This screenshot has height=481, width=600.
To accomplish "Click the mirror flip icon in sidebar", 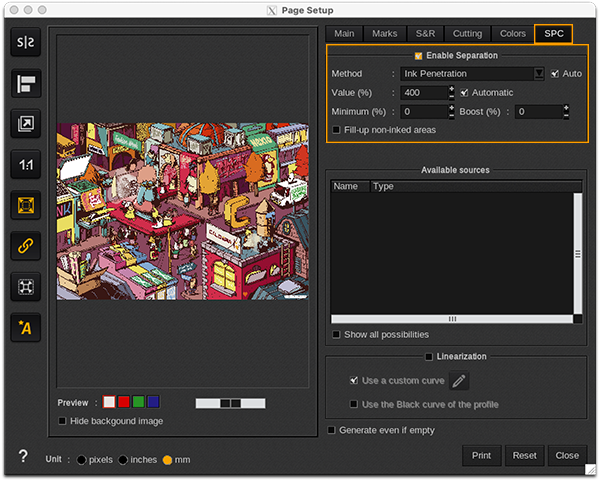I will click(25, 43).
